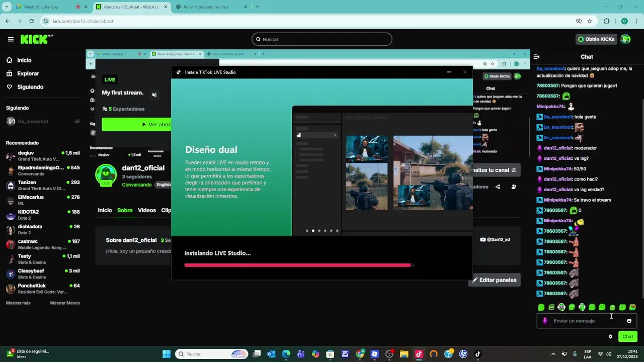Toggle the volume icon in system tray
The image size is (644, 362).
tap(608, 354)
